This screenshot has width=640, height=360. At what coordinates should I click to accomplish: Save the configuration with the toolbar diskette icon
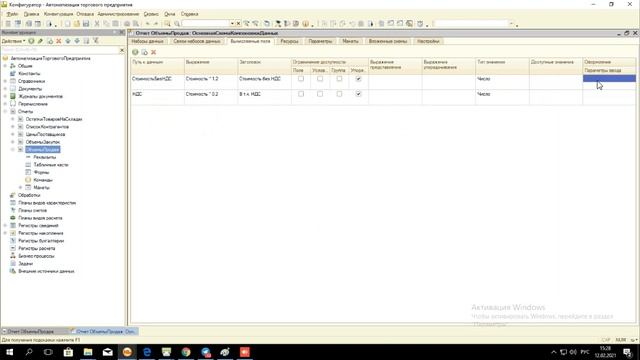86,24
